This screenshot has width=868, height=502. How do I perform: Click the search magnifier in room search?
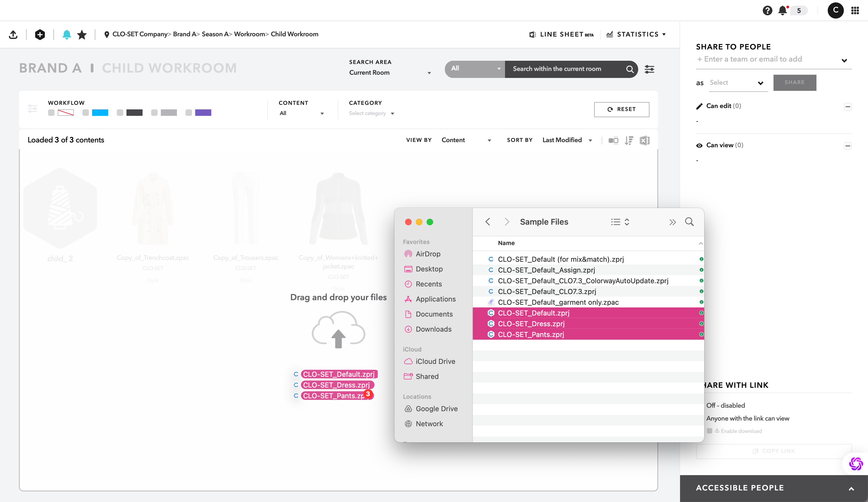click(630, 69)
